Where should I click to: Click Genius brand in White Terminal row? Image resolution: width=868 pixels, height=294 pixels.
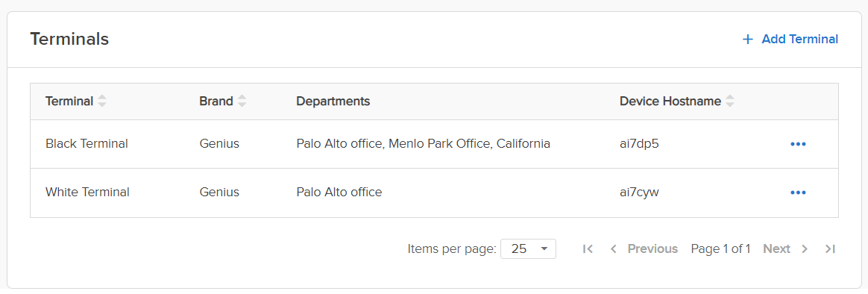pyautogui.click(x=219, y=193)
